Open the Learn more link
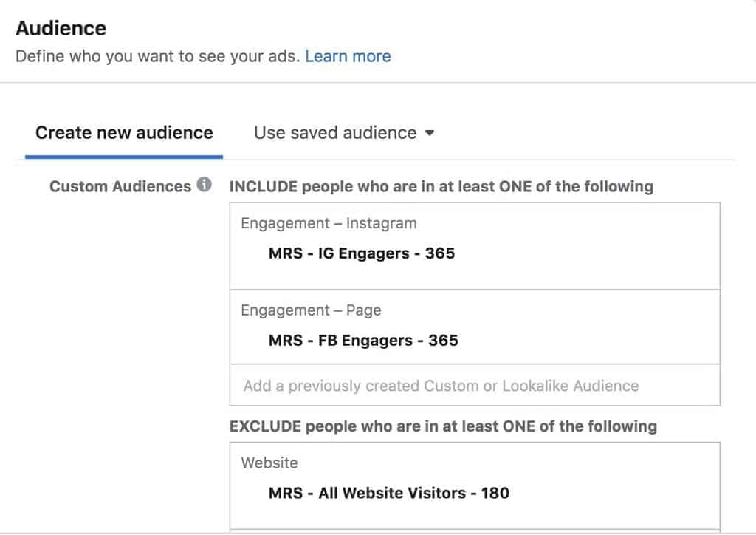The image size is (756, 535). pyautogui.click(x=348, y=56)
